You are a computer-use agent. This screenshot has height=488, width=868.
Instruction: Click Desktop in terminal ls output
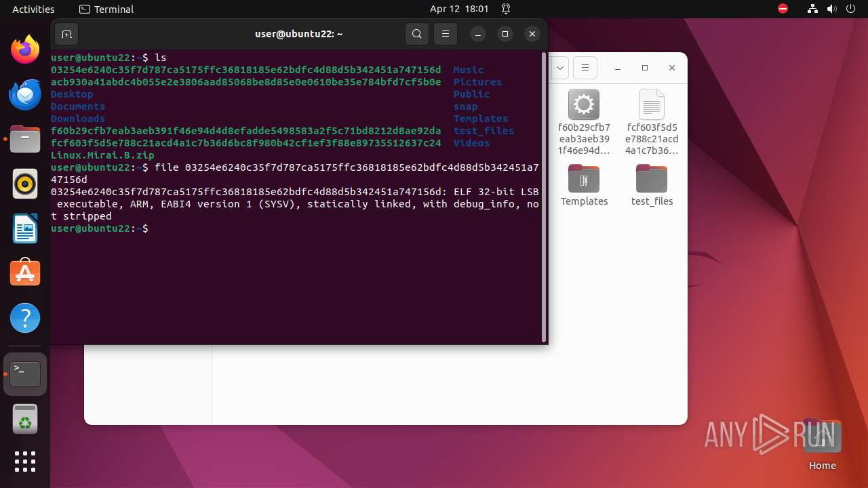tap(72, 94)
